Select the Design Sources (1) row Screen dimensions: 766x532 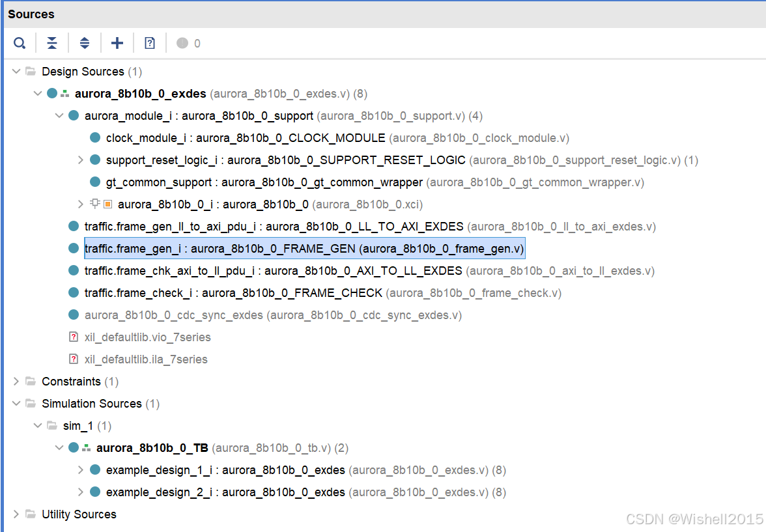pyautogui.click(x=92, y=72)
